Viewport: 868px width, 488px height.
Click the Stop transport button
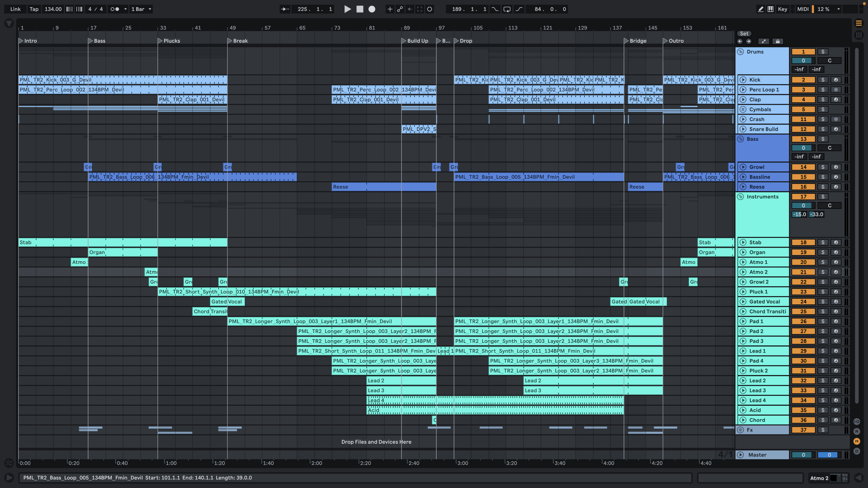click(x=360, y=9)
